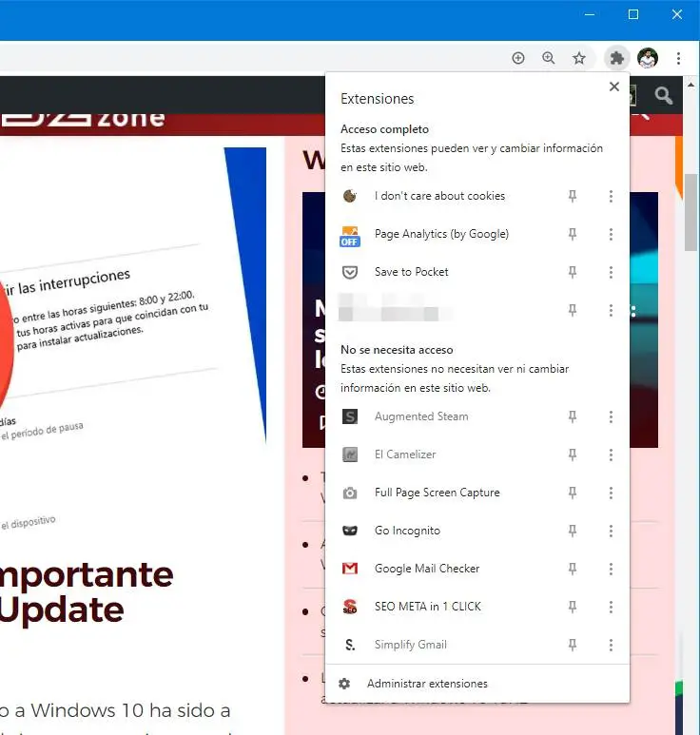Viewport: 700px width, 735px height.
Task: Select SEO META in 1 CLICK entry
Action: pyautogui.click(x=428, y=607)
